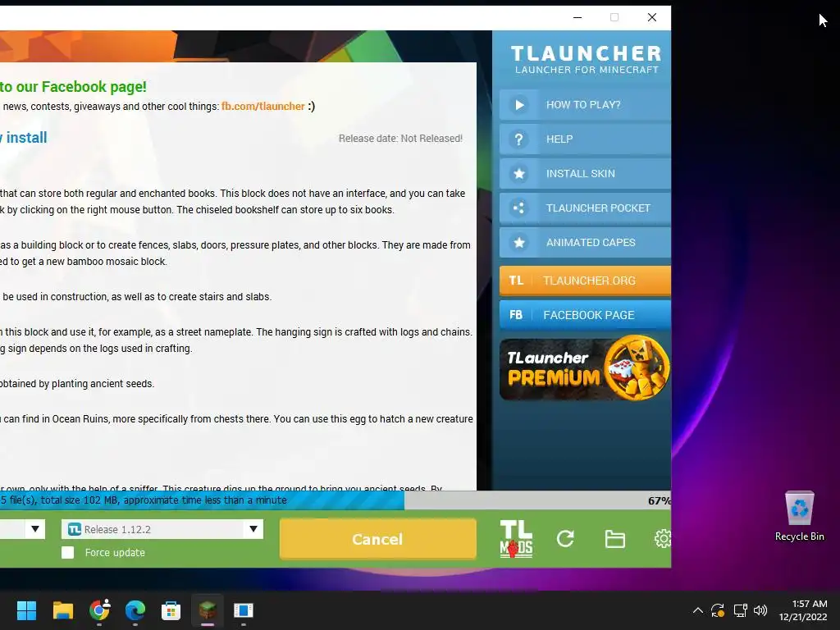Open TL Mods manager
Viewport: 840px width, 630px height.
tap(517, 539)
